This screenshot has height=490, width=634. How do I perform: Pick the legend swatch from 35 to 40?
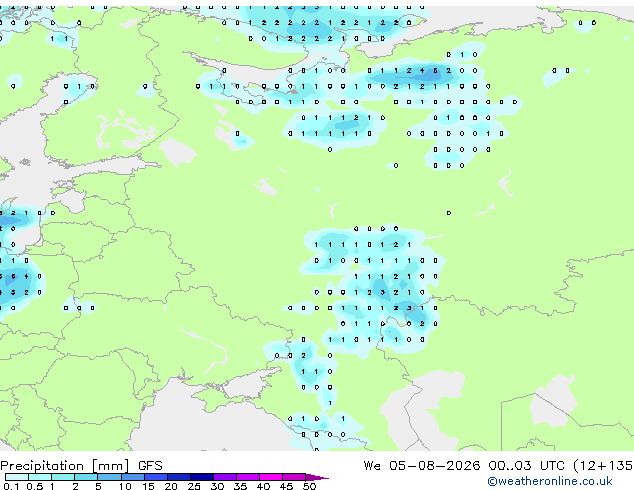click(x=248, y=477)
